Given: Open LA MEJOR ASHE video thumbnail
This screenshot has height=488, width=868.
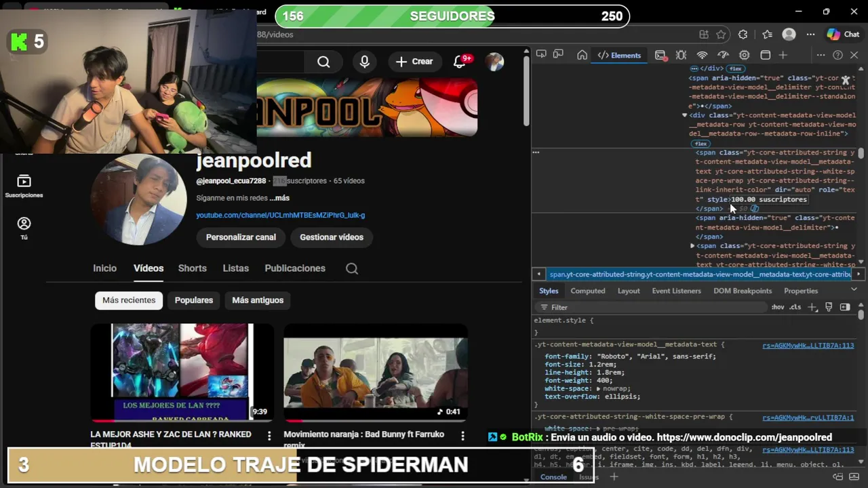Looking at the screenshot, I should coord(182,372).
